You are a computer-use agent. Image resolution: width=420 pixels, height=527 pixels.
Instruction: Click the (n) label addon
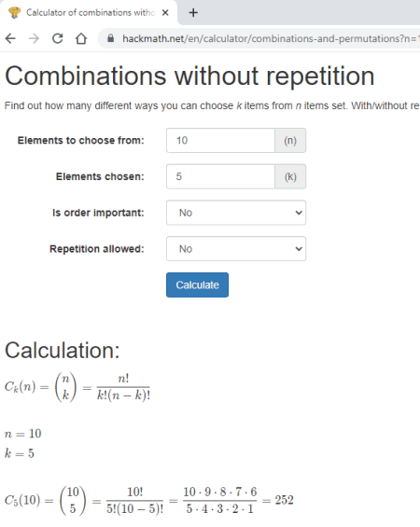(290, 141)
